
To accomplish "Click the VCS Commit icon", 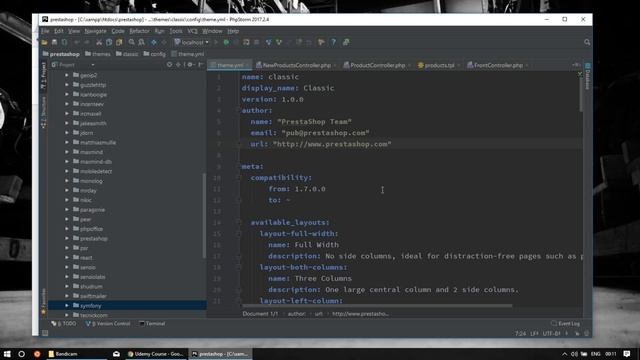I will point(279,42).
